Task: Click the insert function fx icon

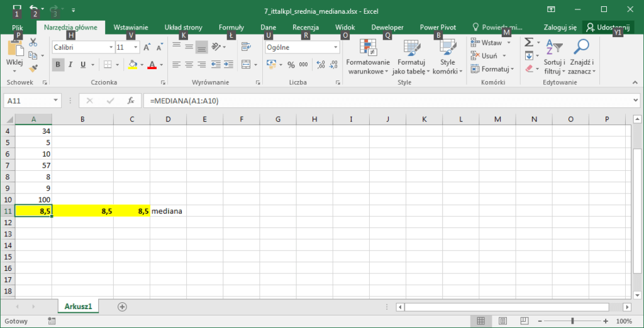Action: coord(131,101)
